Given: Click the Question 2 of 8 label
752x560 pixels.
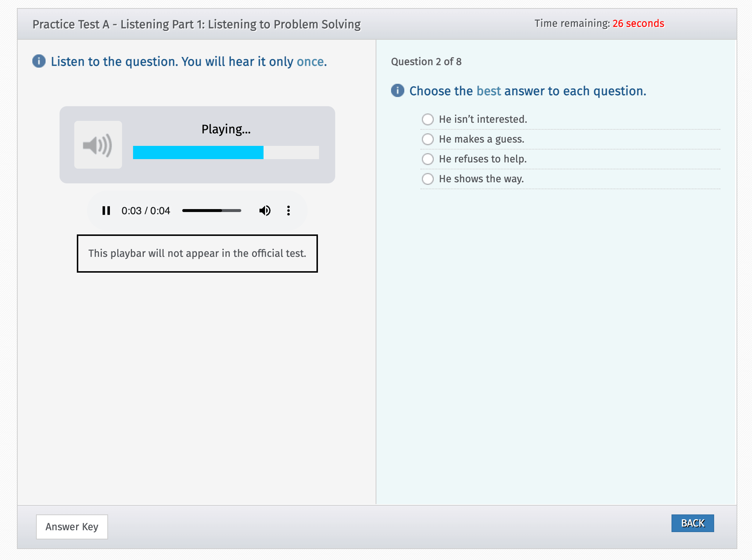Looking at the screenshot, I should [x=426, y=62].
